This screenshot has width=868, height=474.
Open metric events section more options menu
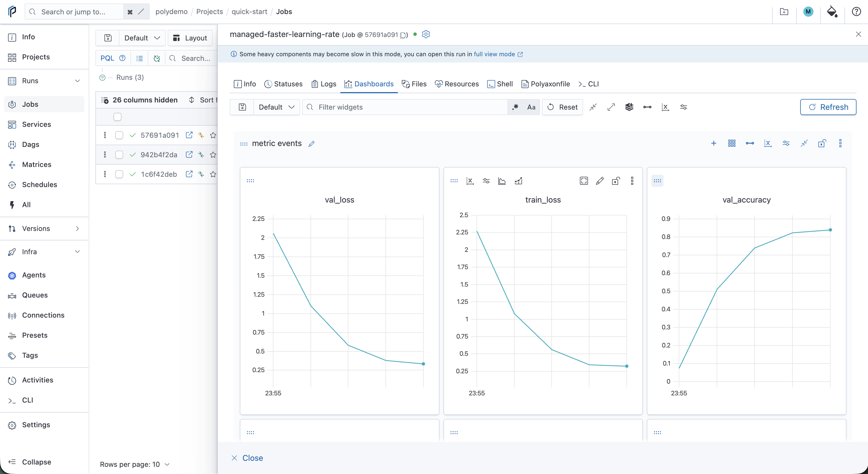tap(840, 143)
